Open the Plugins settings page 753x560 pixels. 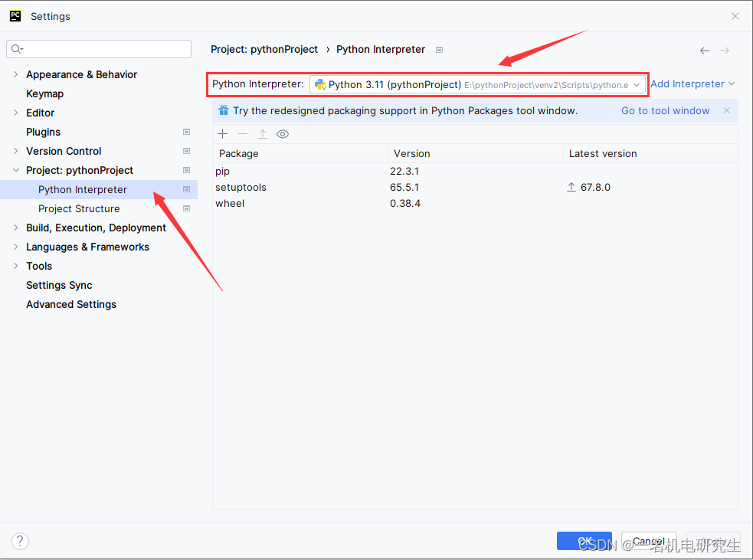tap(43, 132)
